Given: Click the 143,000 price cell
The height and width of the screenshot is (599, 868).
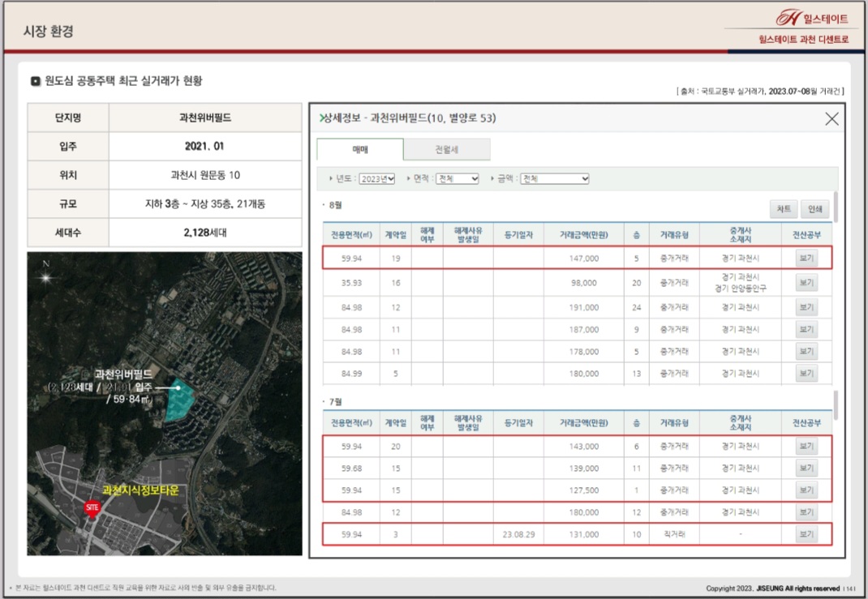Looking at the screenshot, I should coord(583,446).
